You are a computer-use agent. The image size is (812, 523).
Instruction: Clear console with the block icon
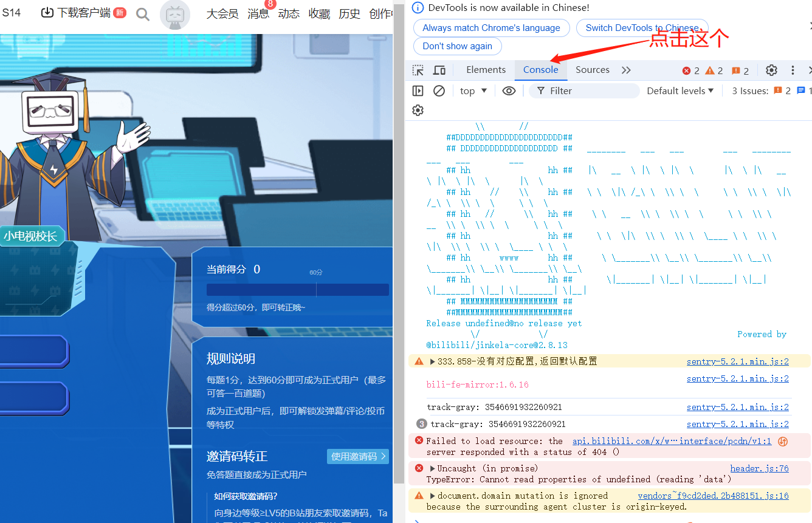pyautogui.click(x=439, y=91)
